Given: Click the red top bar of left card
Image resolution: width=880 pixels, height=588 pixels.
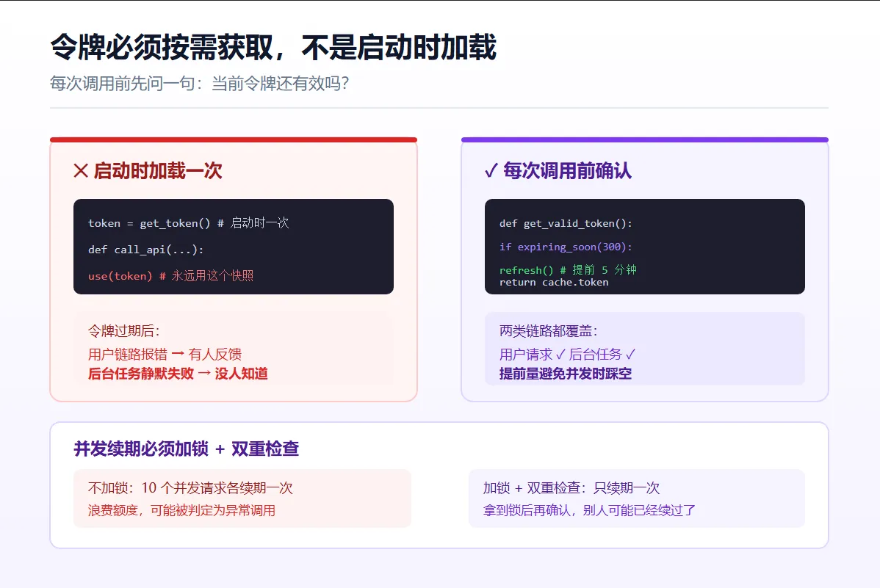Looking at the screenshot, I should 234,139.
